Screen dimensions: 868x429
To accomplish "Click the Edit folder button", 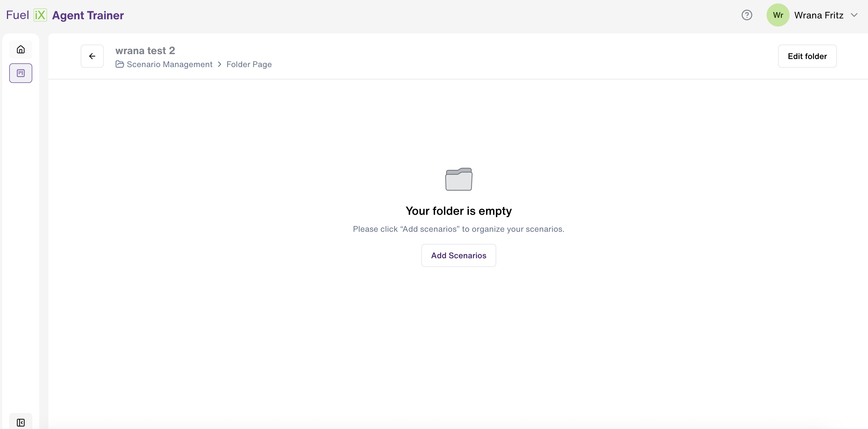I will point(807,56).
